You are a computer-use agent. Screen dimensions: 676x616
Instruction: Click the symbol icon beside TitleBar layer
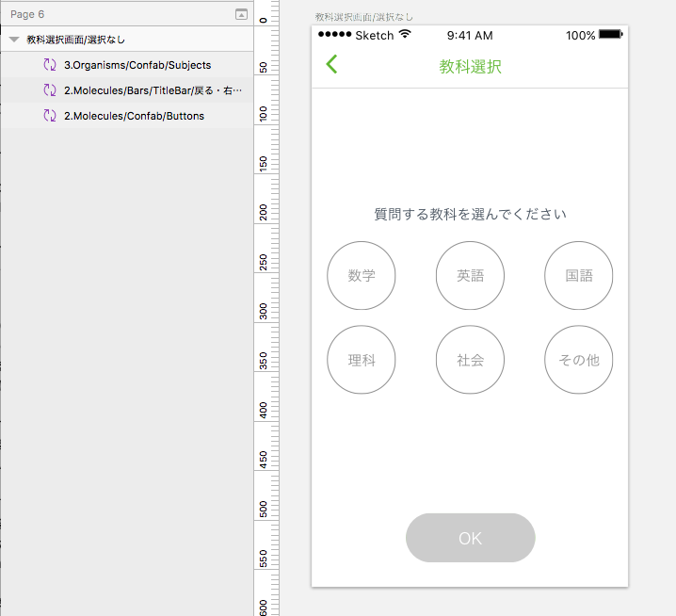50,90
